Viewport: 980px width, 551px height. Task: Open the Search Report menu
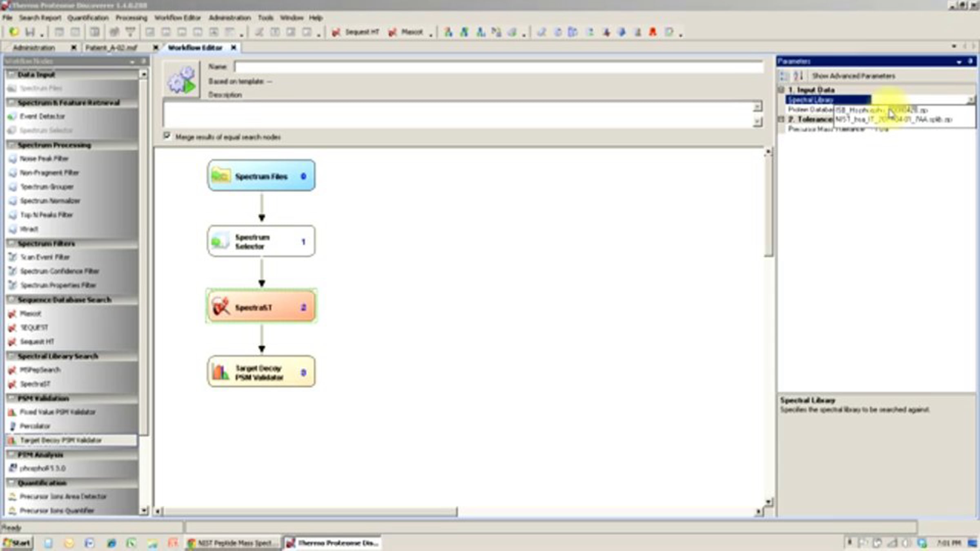point(40,18)
